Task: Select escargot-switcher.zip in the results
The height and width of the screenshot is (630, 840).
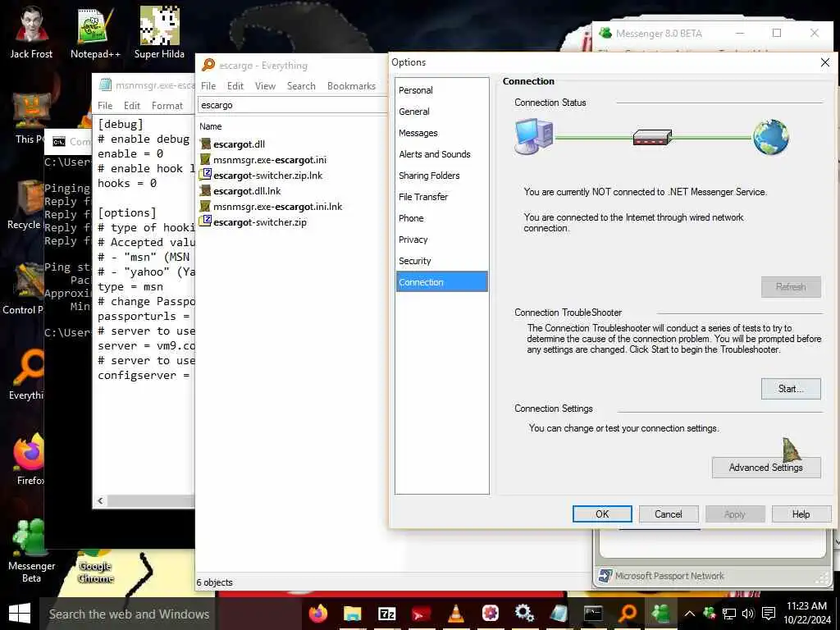Action: coord(253,221)
